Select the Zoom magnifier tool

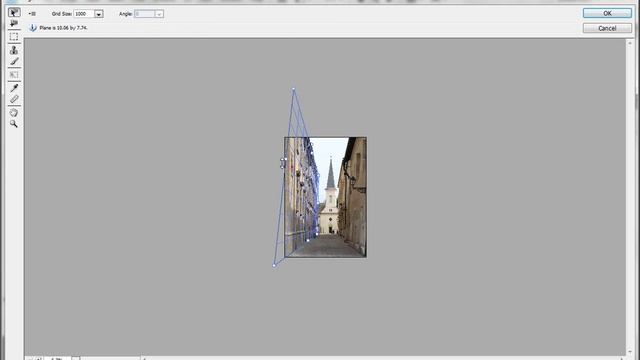pyautogui.click(x=14, y=124)
